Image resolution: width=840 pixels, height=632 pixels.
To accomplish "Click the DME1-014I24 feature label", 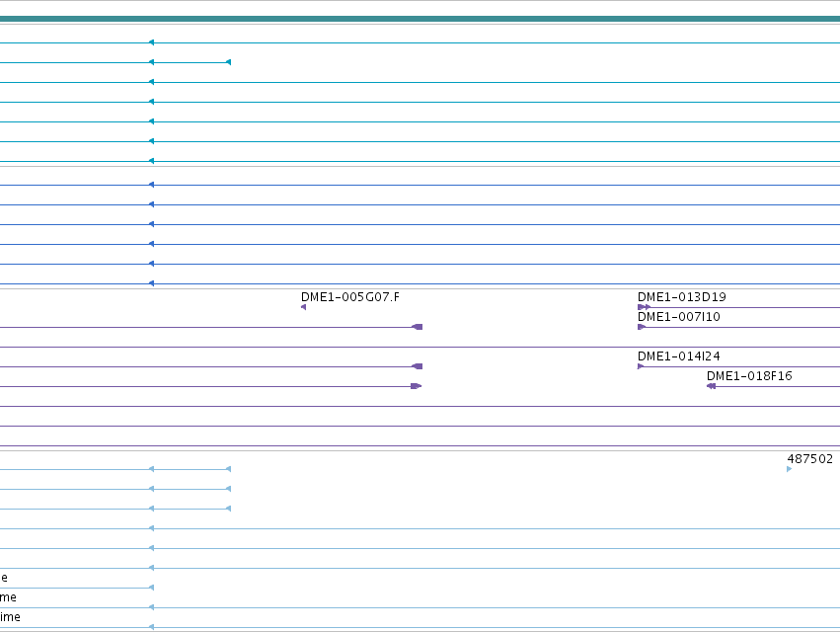I will tap(679, 356).
